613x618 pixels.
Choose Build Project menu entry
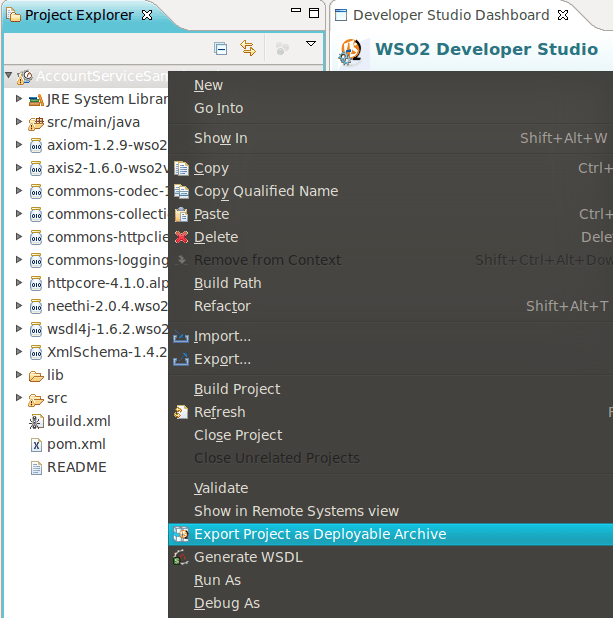[391, 389]
